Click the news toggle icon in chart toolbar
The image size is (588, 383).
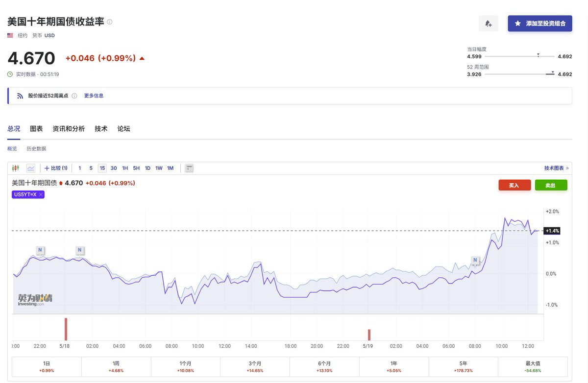189,168
